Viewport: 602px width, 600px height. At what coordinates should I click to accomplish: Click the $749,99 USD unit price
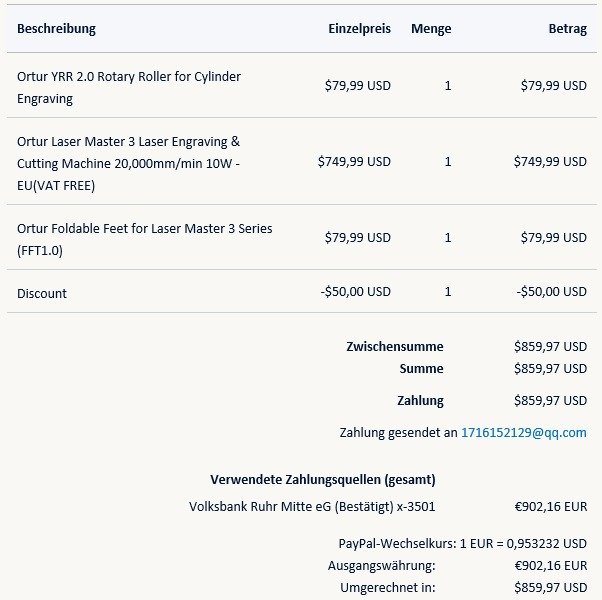point(354,162)
